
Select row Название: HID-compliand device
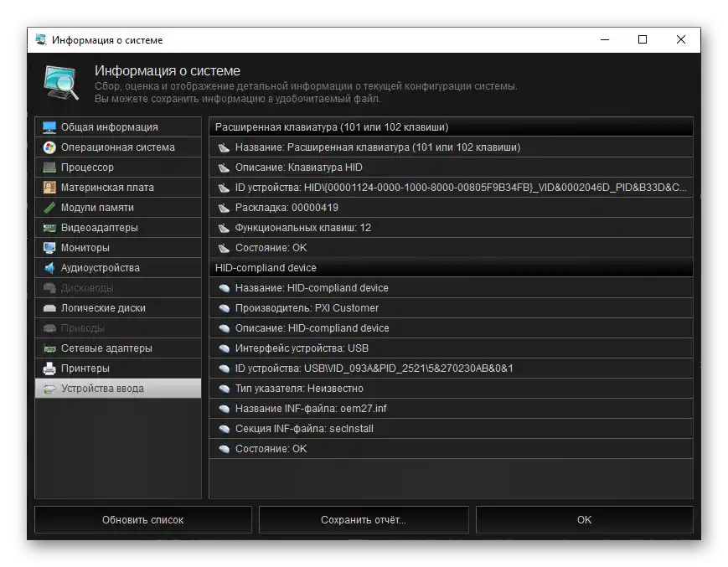[451, 288]
